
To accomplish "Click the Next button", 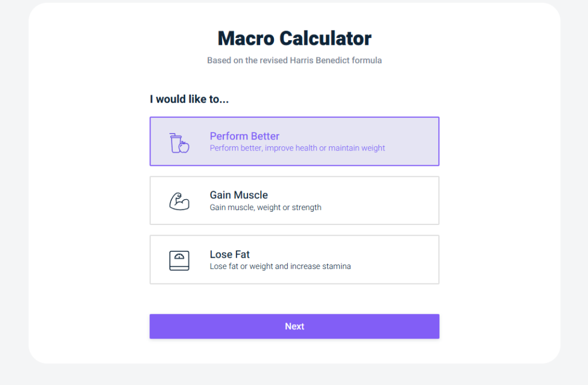I will pos(294,326).
